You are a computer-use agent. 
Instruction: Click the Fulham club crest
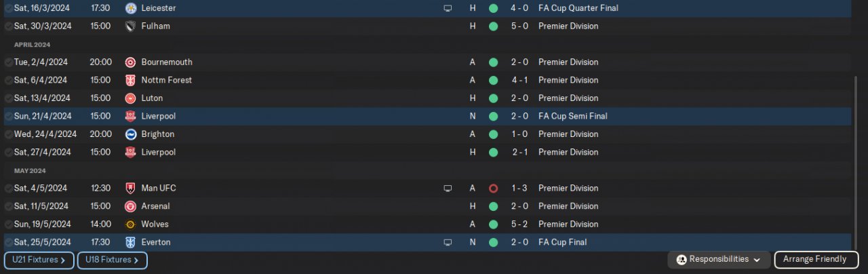(x=131, y=26)
